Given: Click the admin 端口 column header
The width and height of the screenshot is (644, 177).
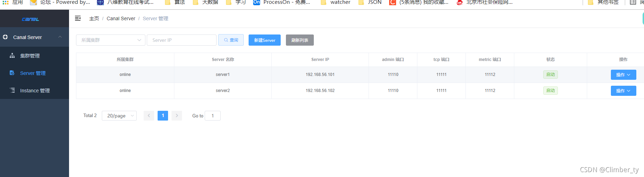Looking at the screenshot, I should pyautogui.click(x=393, y=60).
